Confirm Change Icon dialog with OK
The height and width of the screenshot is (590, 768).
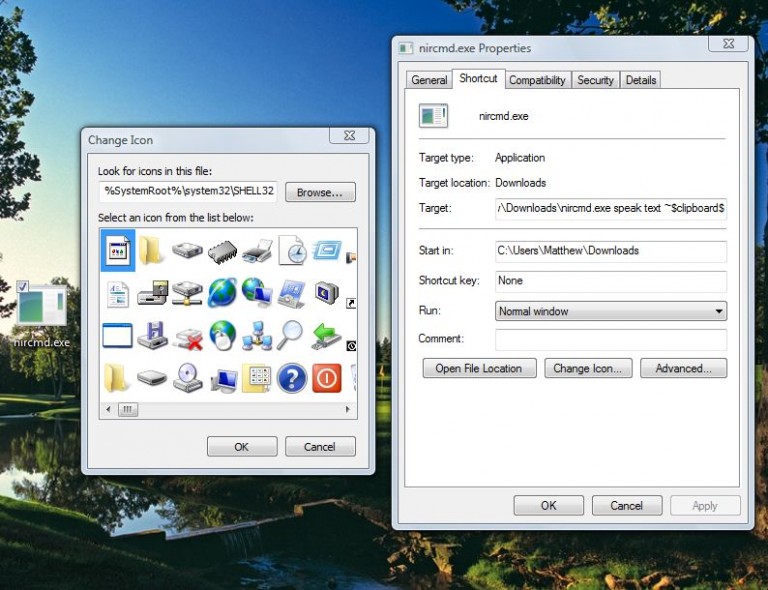(242, 447)
